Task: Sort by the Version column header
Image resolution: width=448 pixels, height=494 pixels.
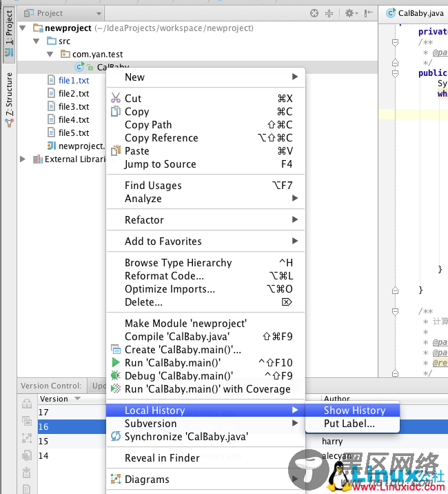Action: pos(60,399)
